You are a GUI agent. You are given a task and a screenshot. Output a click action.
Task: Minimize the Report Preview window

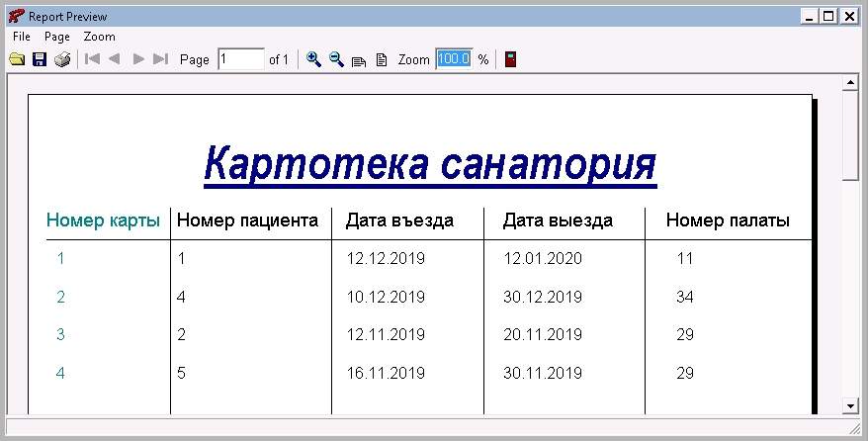810,17
